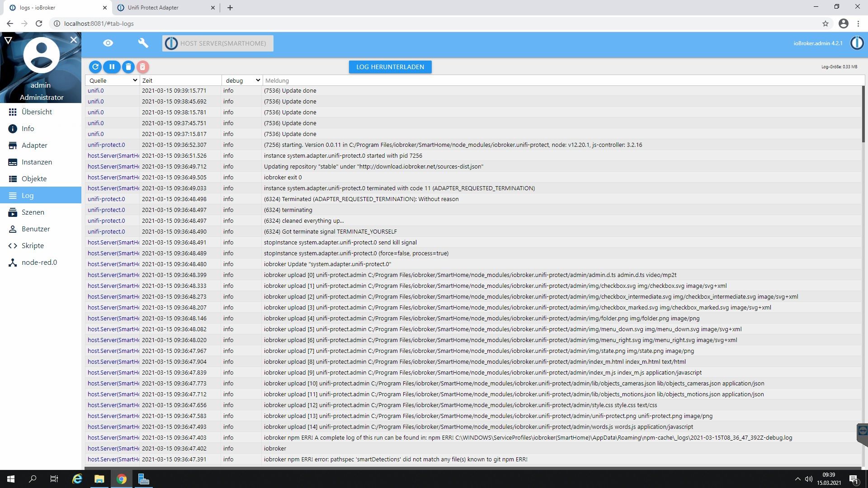The height and width of the screenshot is (488, 868).
Task: Open Windows search in taskbar
Action: (33, 479)
